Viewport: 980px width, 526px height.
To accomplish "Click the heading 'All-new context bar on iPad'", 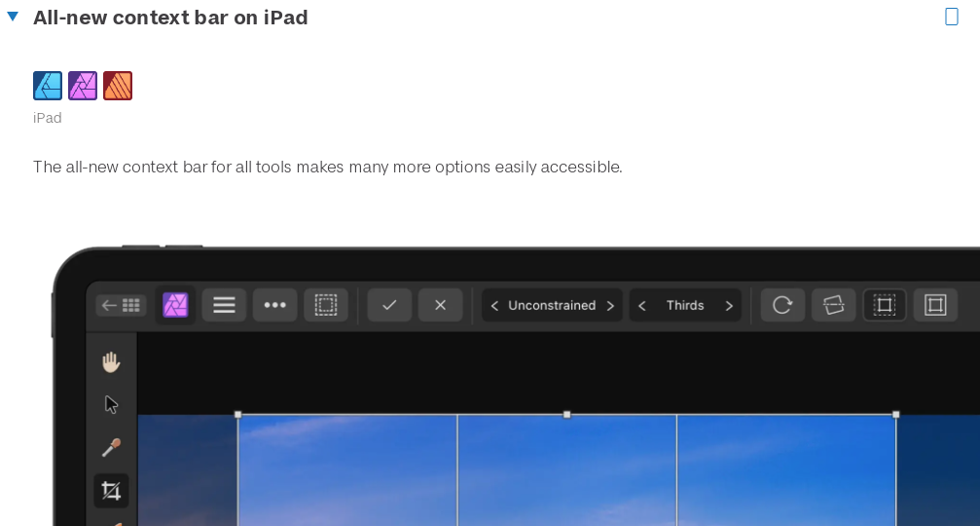I will pyautogui.click(x=170, y=18).
